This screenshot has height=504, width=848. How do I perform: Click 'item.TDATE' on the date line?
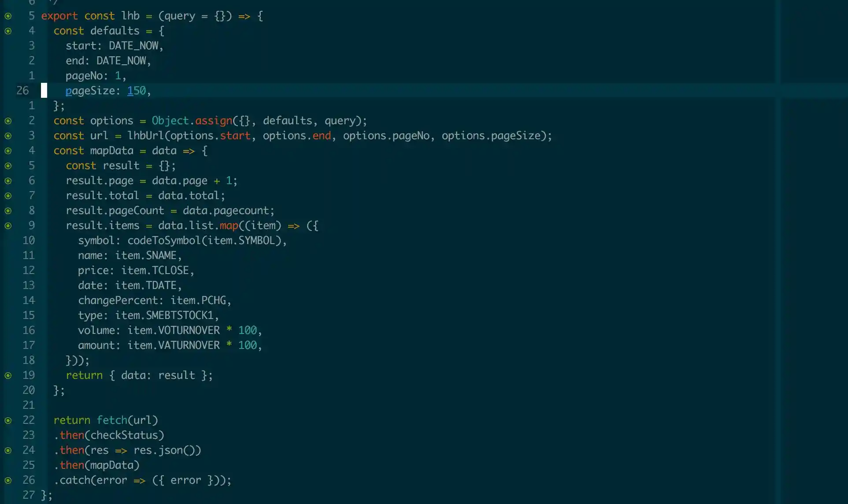146,285
